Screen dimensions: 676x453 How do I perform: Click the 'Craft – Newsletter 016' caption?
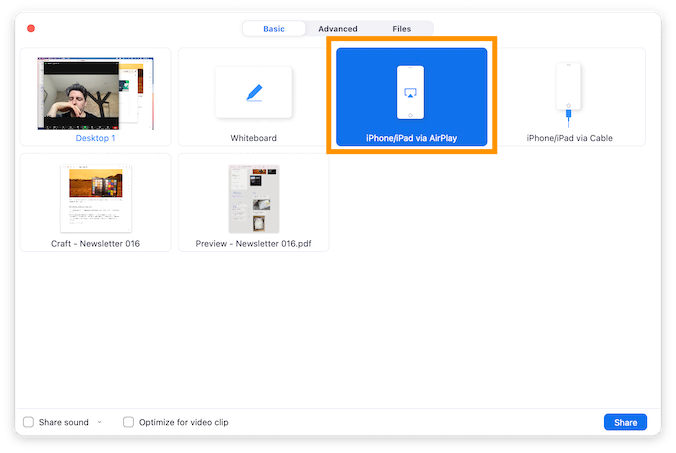[96, 243]
